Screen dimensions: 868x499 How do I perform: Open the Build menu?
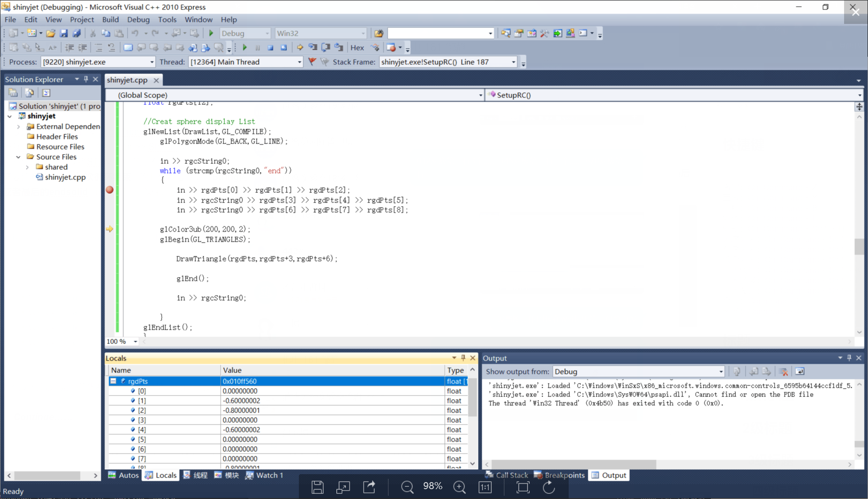(110, 20)
